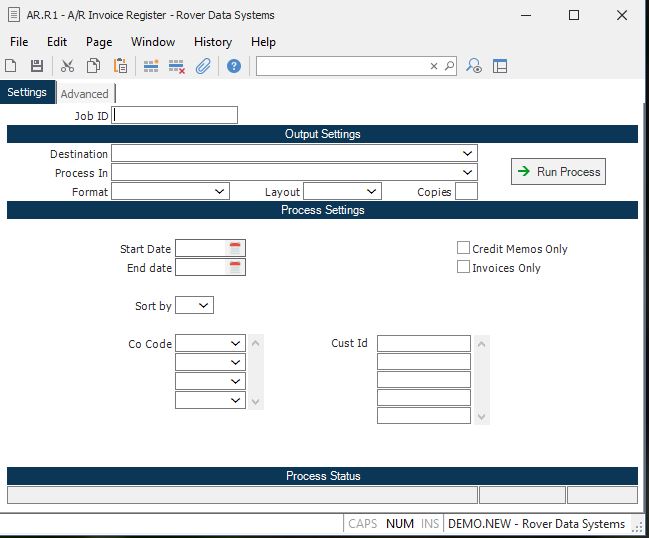Expand the Destination dropdown
Screen dimensions: 649x538
pyautogui.click(x=467, y=154)
